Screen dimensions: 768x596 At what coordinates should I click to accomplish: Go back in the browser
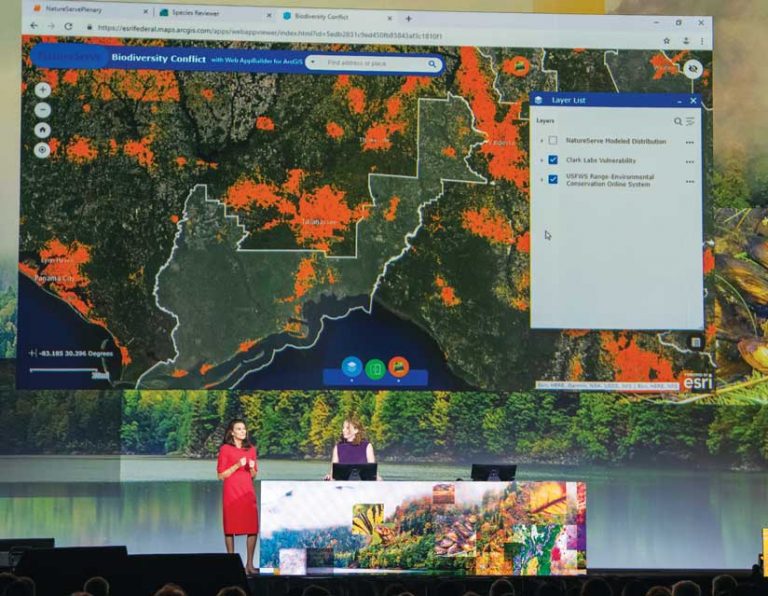(34, 26)
